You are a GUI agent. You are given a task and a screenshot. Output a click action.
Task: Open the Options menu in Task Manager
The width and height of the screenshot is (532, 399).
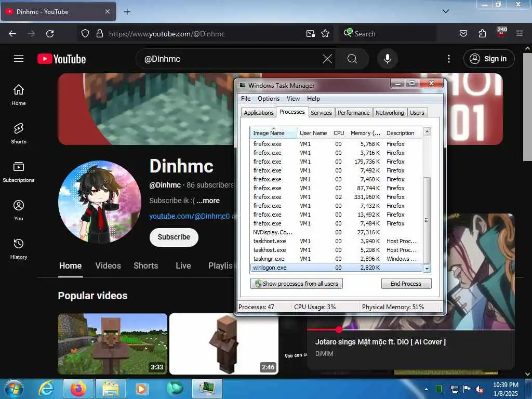click(269, 99)
